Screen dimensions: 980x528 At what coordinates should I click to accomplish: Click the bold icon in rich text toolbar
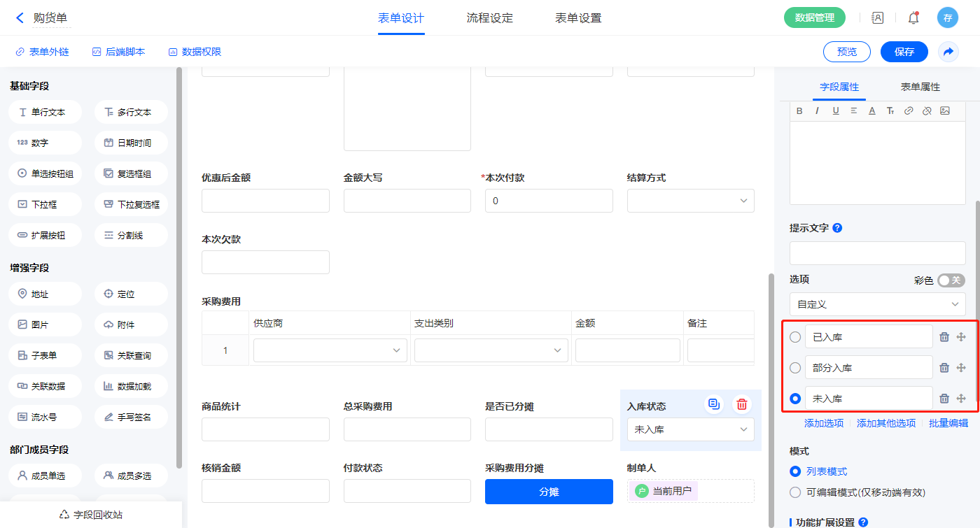pos(799,110)
